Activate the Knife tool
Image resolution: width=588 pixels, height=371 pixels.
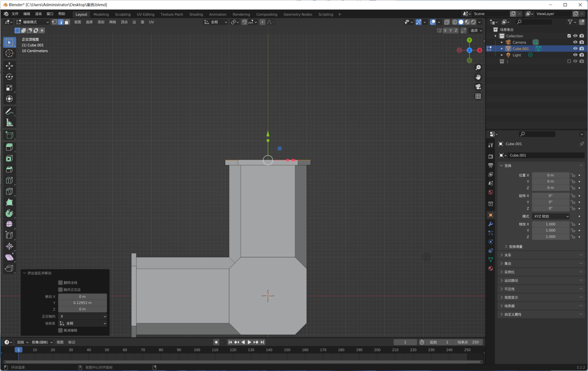click(x=9, y=191)
